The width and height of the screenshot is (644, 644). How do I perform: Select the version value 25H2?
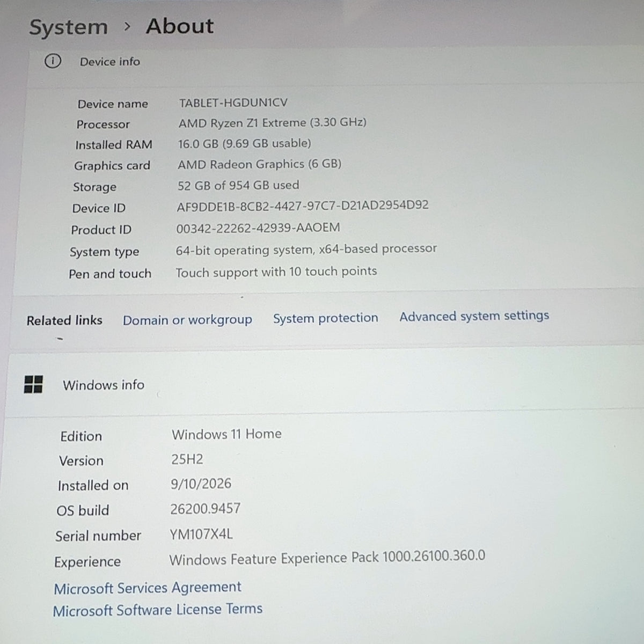tap(187, 459)
